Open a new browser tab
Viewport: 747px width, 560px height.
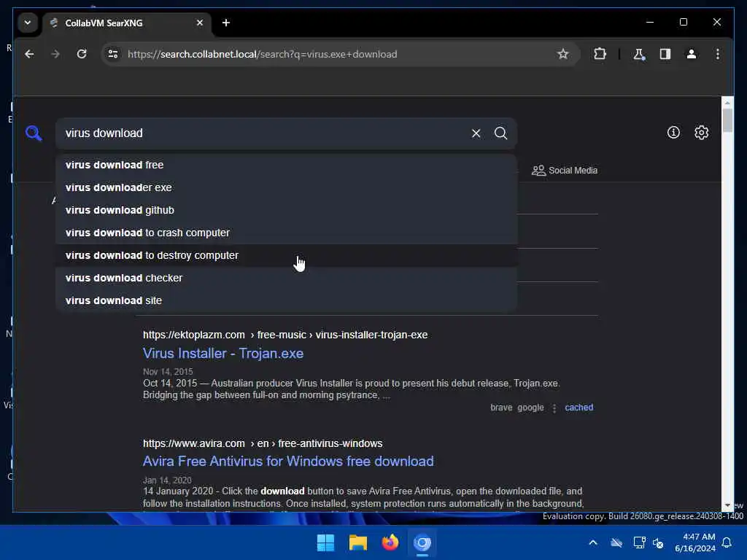point(226,23)
